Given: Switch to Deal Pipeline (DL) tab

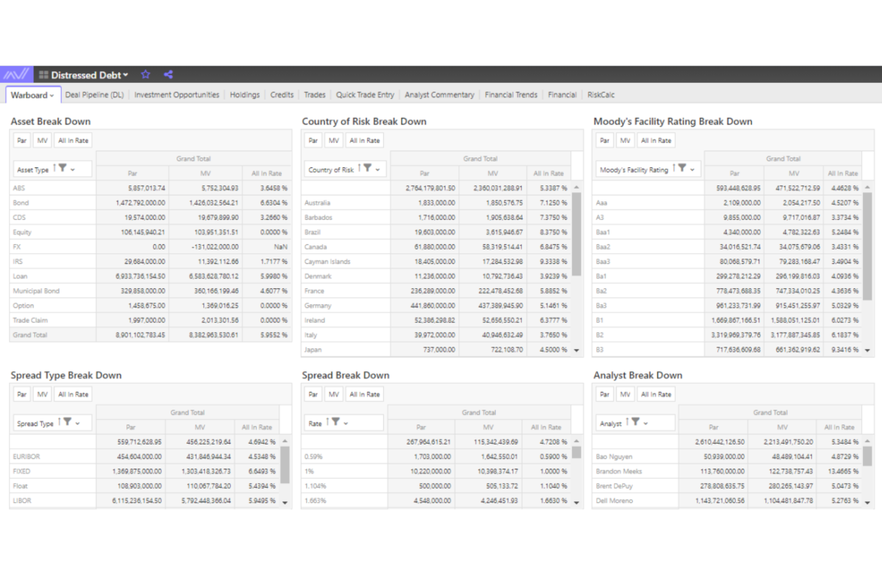Looking at the screenshot, I should click(x=94, y=95).
